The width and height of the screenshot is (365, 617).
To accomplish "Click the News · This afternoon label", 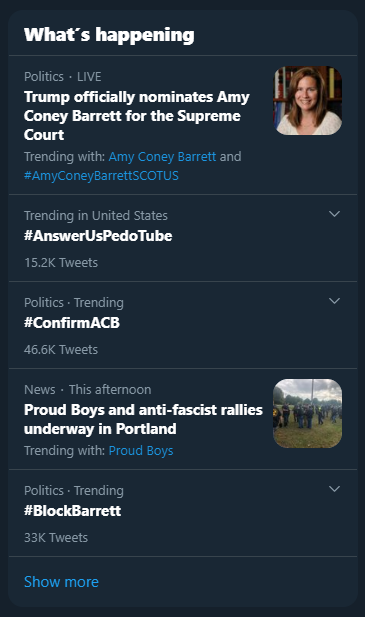I will pos(88,390).
